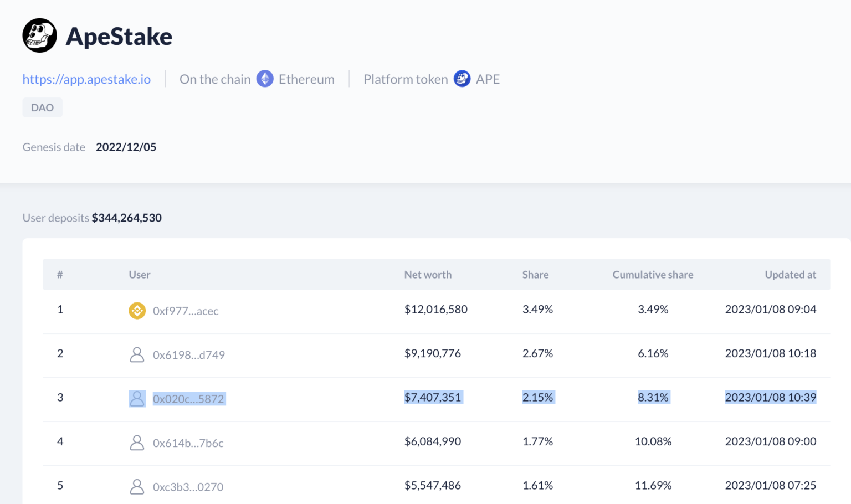Sort by the Updated at column header
851x504 pixels.
790,275
